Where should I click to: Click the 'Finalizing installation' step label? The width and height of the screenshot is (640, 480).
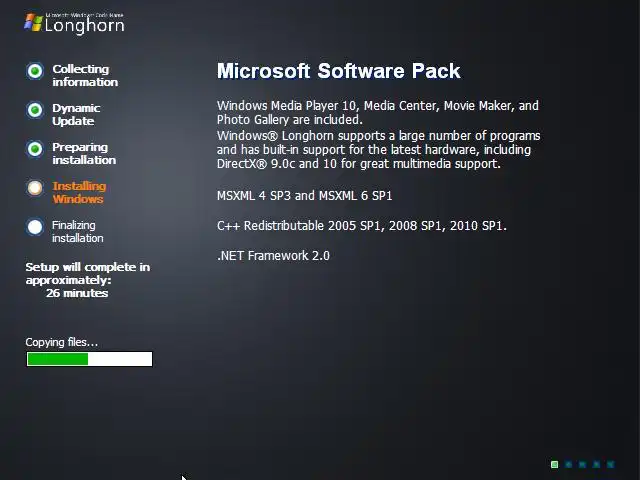(78, 231)
